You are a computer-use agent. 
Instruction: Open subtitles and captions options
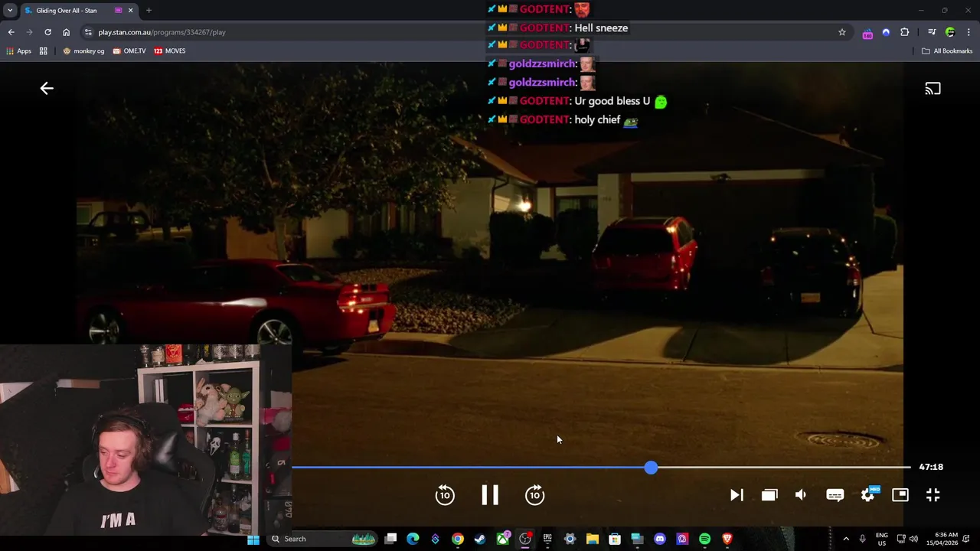tap(835, 495)
